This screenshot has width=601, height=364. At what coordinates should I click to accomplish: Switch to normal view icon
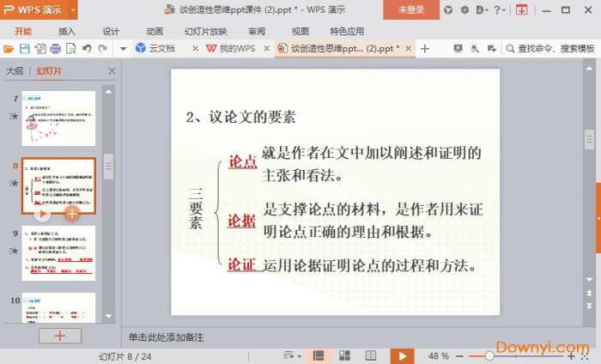click(x=319, y=356)
